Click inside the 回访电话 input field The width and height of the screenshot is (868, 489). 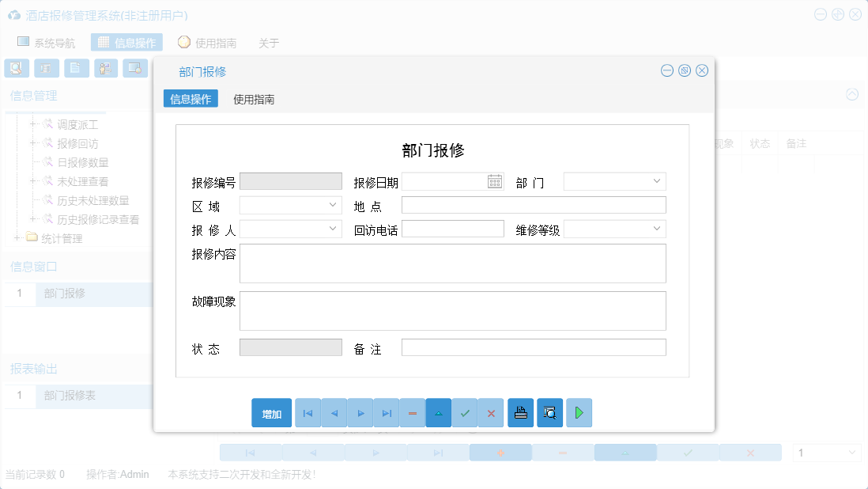pos(453,228)
